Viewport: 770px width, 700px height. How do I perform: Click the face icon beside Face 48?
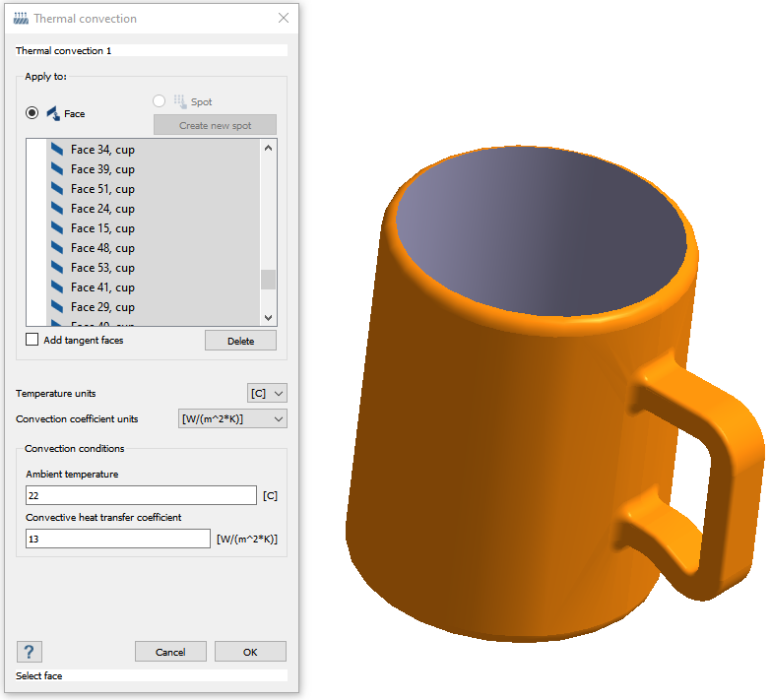click(x=57, y=247)
